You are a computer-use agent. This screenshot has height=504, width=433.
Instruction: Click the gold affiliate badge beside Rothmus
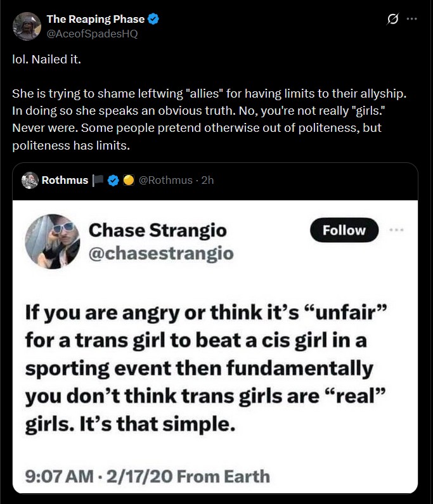point(129,180)
